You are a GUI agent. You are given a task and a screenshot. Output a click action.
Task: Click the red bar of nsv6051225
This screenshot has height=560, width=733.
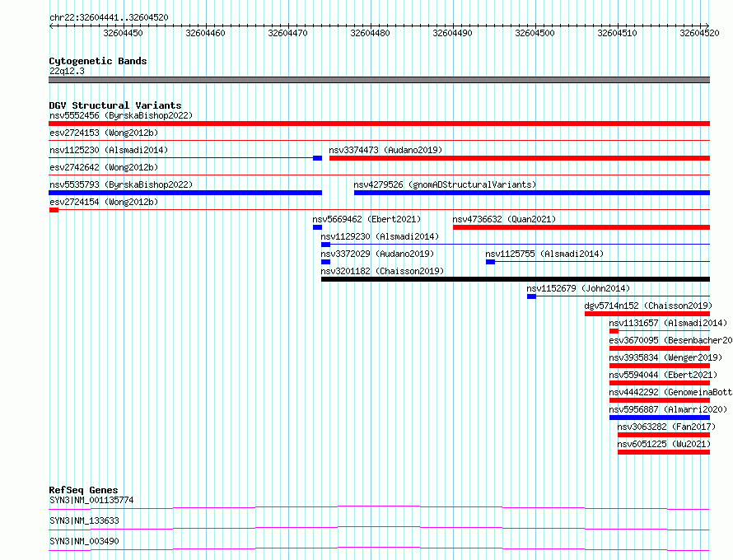pos(664,452)
